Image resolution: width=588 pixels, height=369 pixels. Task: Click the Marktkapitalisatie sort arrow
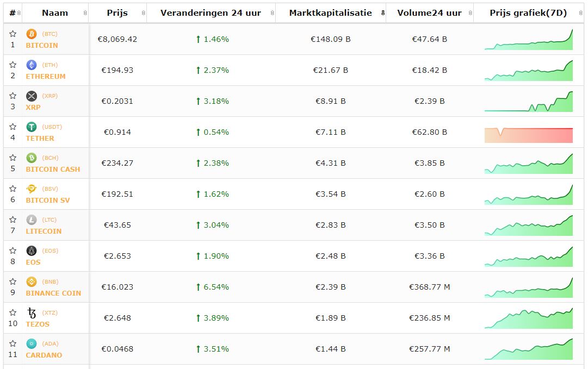point(382,13)
